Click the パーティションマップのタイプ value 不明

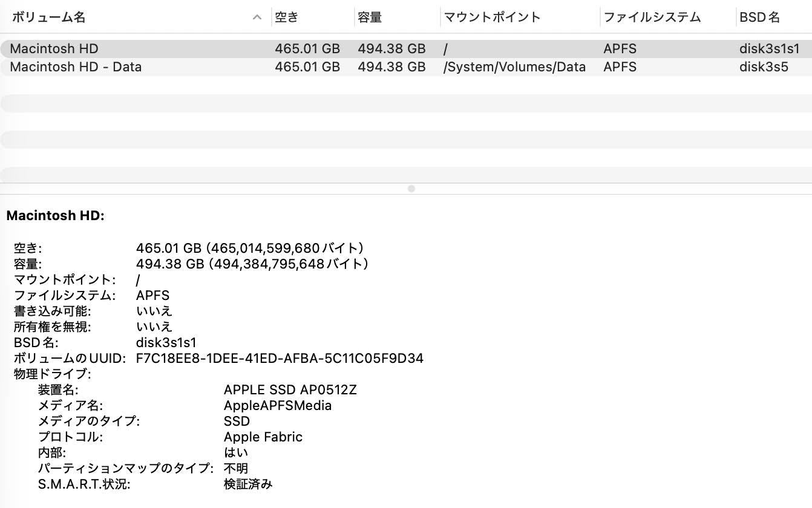tap(236, 468)
